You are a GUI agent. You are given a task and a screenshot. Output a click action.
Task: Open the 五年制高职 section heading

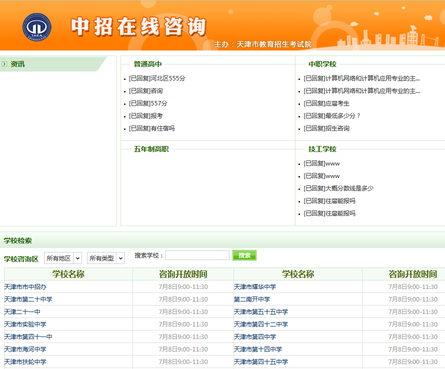point(151,149)
